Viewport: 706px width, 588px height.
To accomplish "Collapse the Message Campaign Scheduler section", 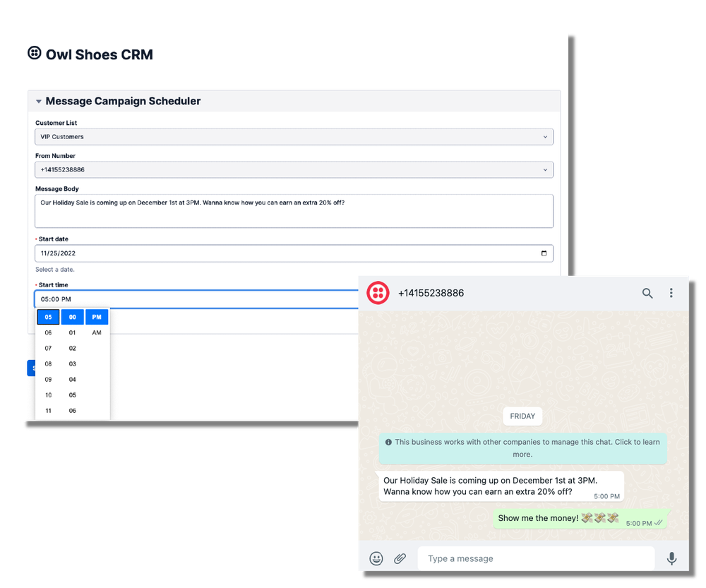I will pos(39,102).
